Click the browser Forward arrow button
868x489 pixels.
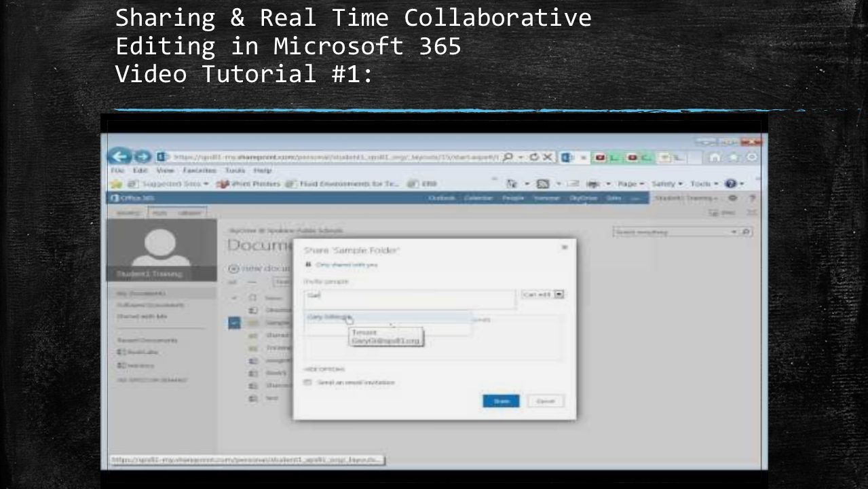pos(141,158)
